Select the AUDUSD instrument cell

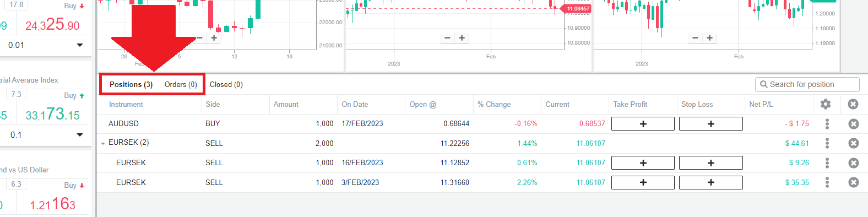pyautogui.click(x=123, y=123)
